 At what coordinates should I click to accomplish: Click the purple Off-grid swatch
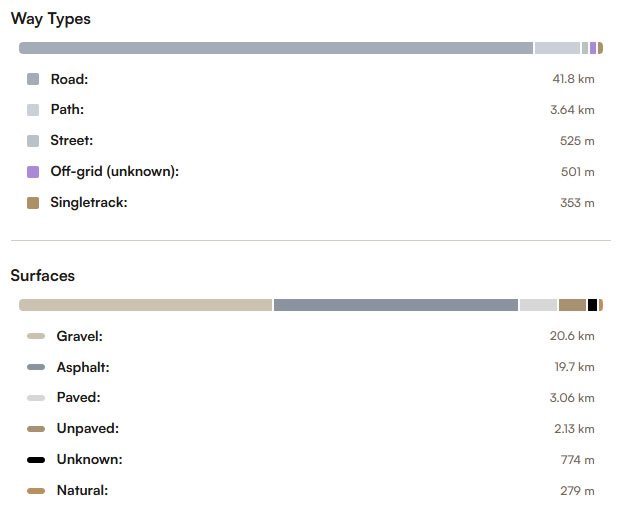coord(33,172)
